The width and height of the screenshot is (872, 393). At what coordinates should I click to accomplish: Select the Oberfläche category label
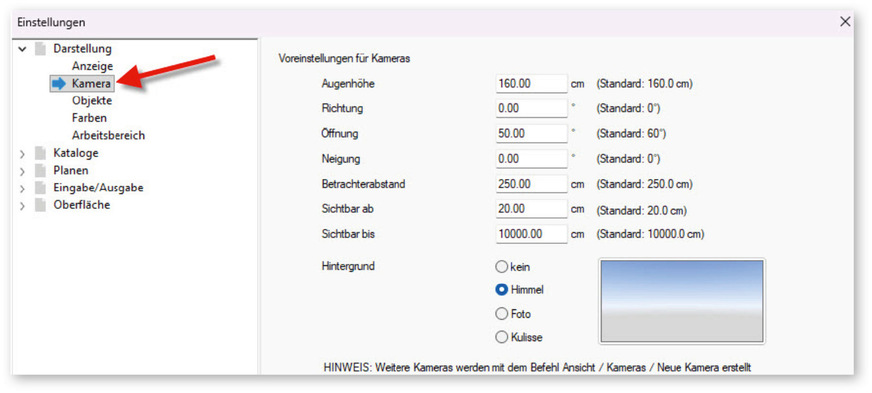[x=82, y=205]
